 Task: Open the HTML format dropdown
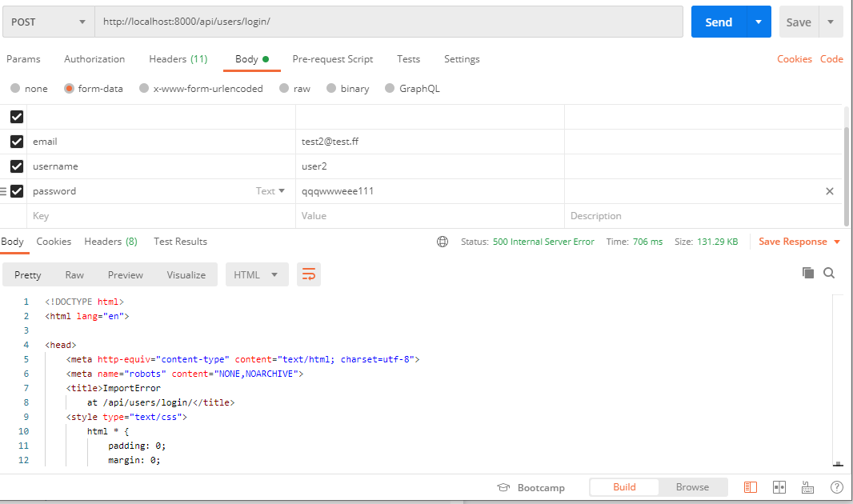256,274
